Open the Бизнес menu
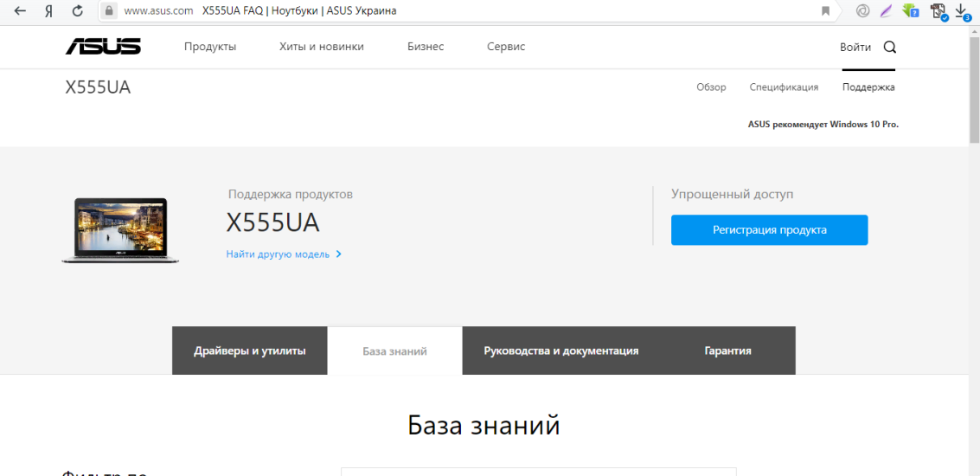 [x=426, y=47]
